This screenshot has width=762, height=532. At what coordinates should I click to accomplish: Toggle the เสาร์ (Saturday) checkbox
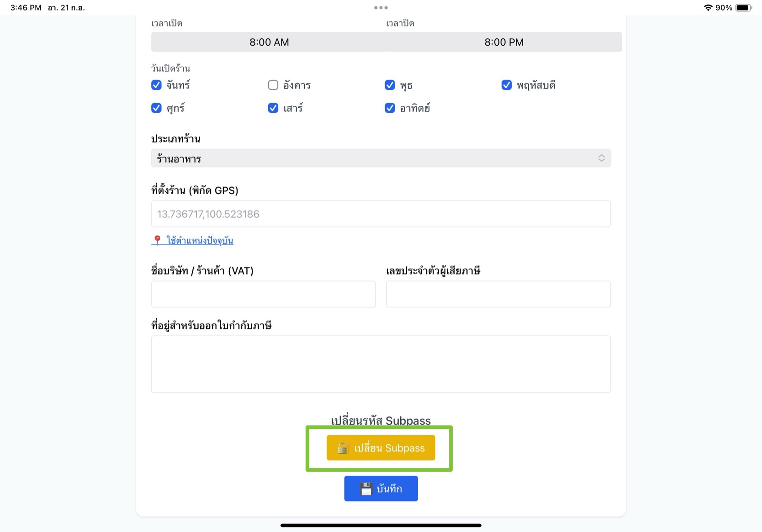pyautogui.click(x=273, y=108)
